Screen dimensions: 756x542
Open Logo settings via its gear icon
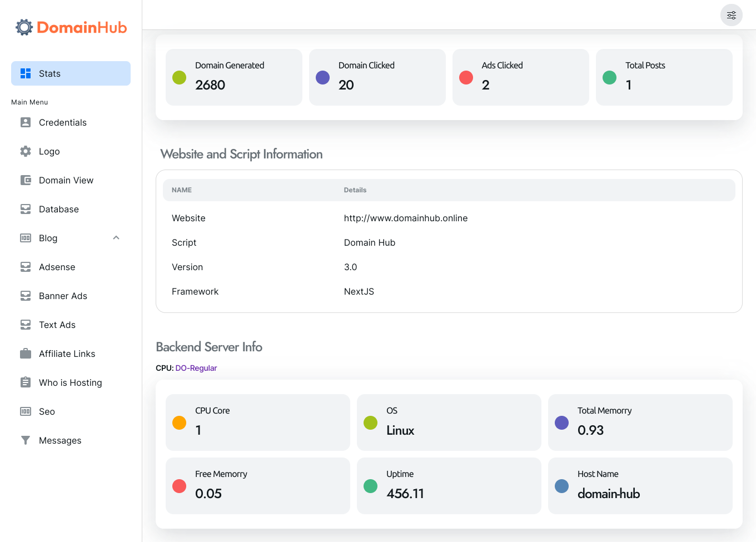26,151
